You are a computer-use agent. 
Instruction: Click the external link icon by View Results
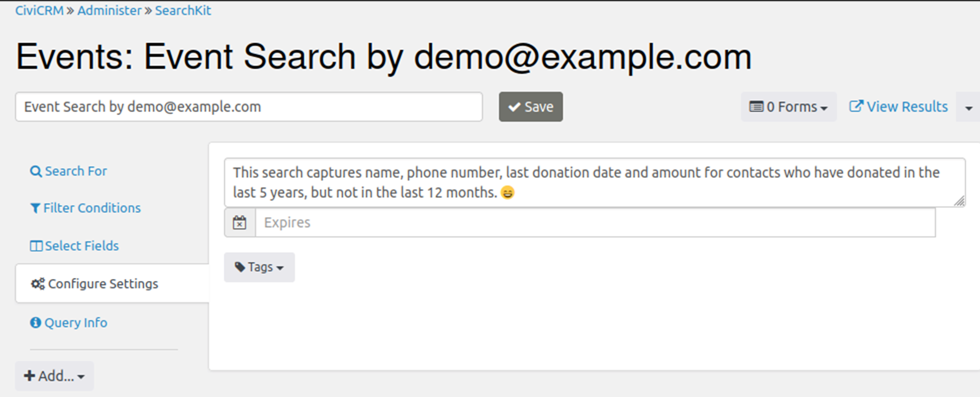(856, 107)
